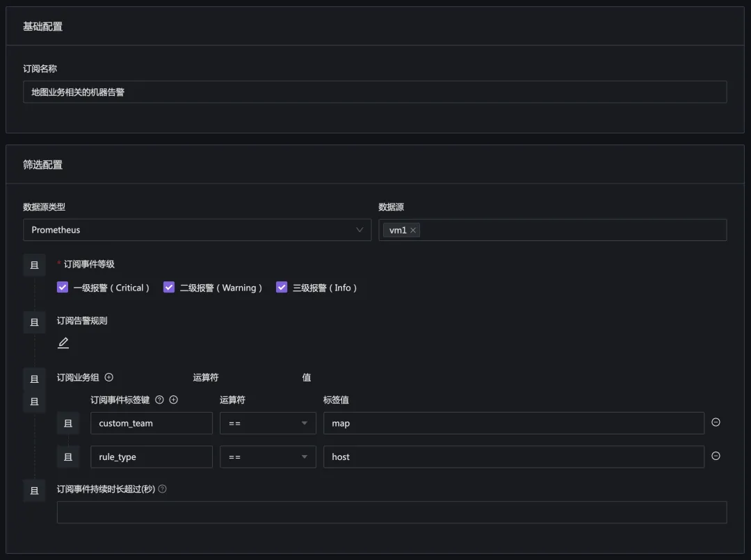Disable the 三级报警 (Info) checkbox

(282, 287)
